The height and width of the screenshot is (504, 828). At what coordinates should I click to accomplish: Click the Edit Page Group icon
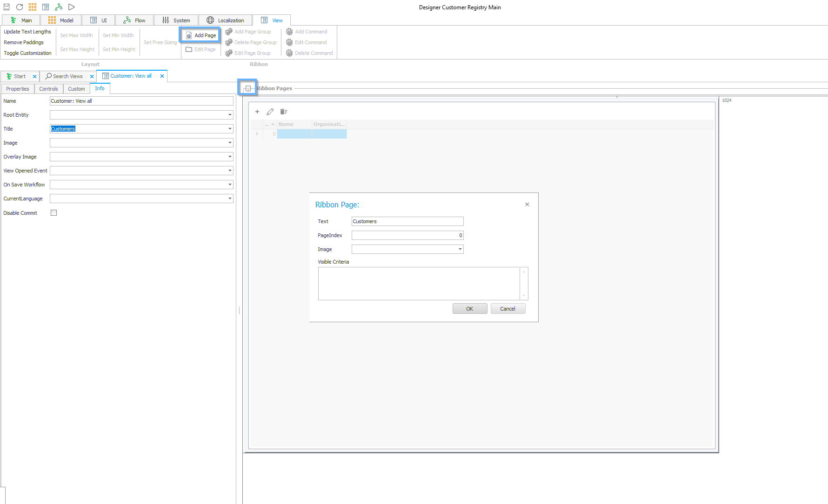click(x=229, y=53)
